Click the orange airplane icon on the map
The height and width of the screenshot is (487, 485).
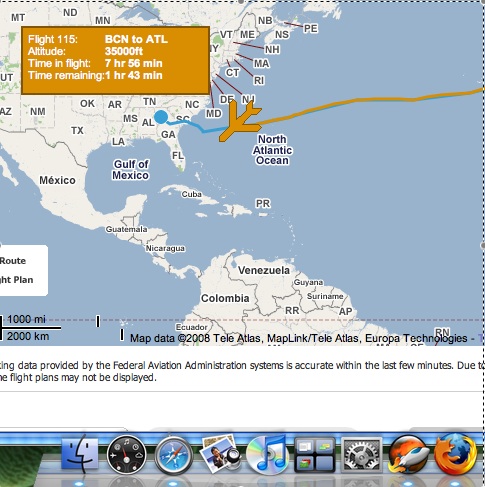coord(240,121)
